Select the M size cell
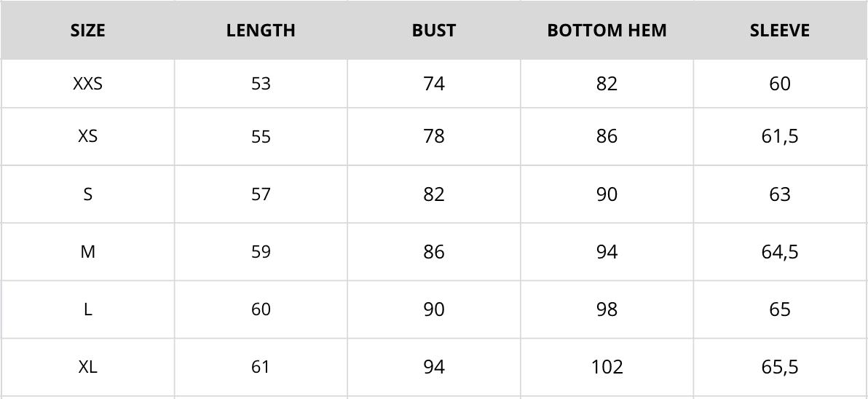Viewport: 868px width, 399px height. point(87,252)
